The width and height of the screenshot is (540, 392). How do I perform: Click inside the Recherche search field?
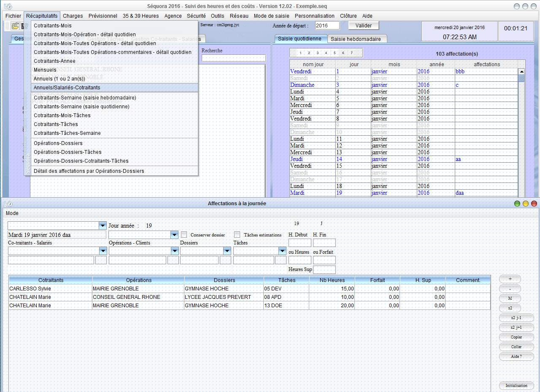[x=234, y=57]
